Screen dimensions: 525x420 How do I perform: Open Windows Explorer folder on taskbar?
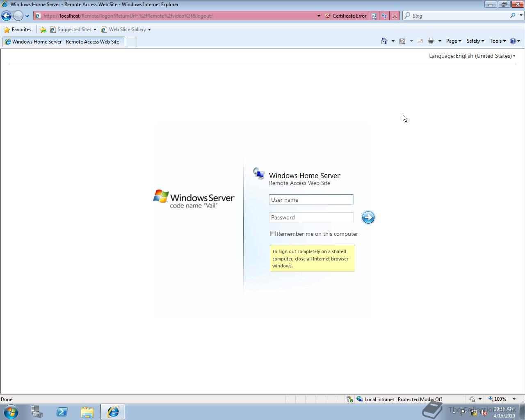click(87, 412)
